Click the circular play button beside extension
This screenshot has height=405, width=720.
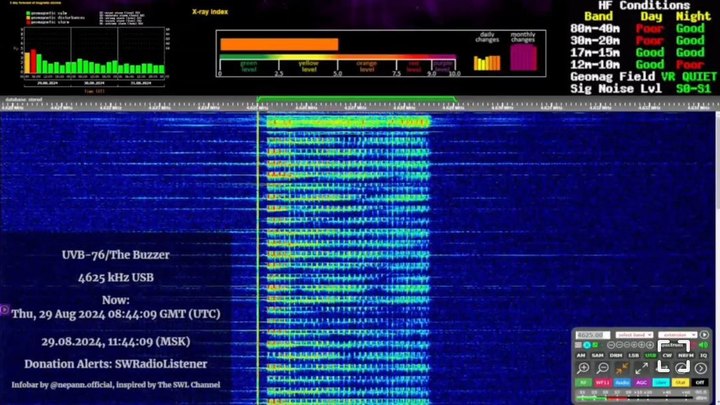704,335
